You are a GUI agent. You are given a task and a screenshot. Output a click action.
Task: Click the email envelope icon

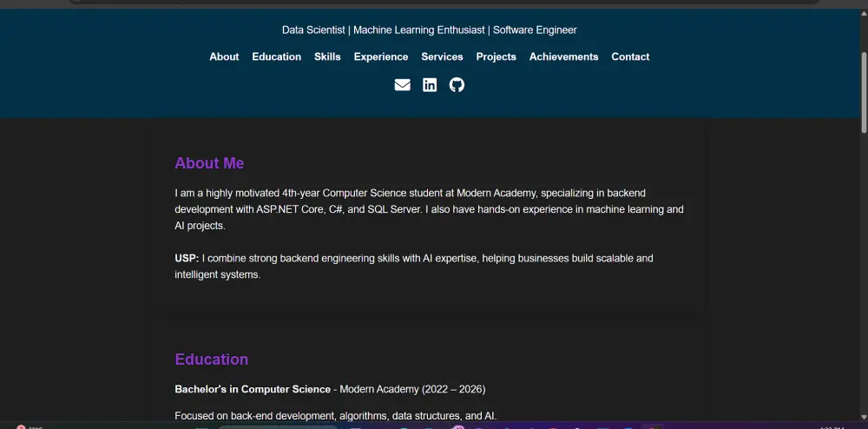[x=402, y=85]
